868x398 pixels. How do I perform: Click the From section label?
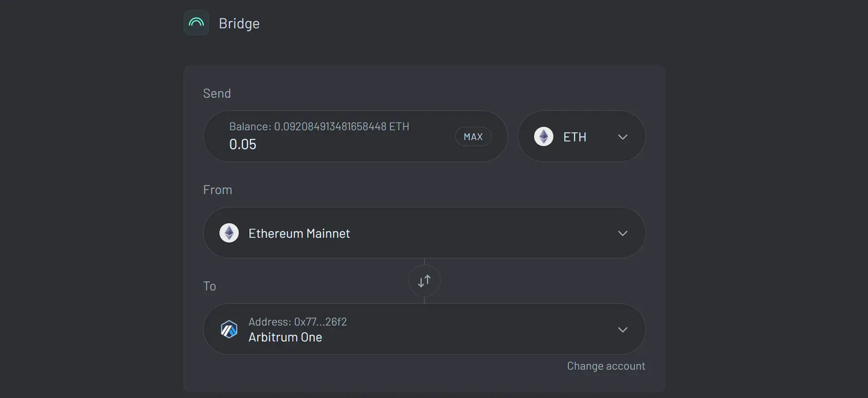pyautogui.click(x=217, y=190)
